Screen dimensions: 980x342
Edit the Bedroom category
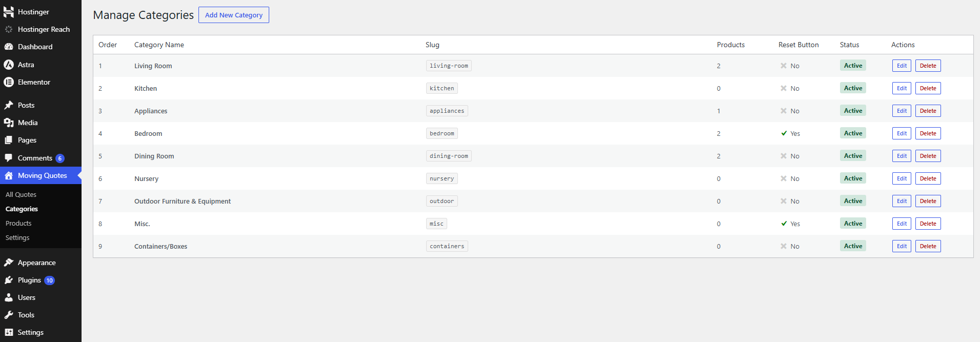click(x=902, y=133)
